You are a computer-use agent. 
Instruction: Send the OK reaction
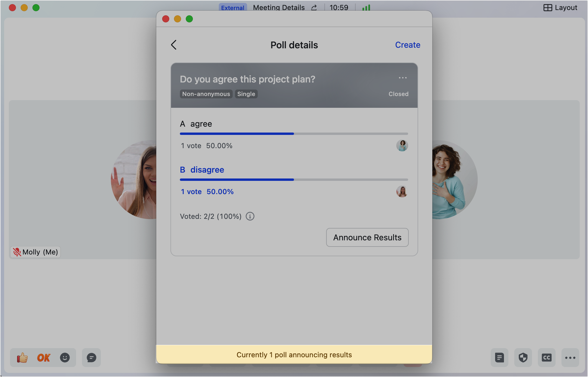44,358
